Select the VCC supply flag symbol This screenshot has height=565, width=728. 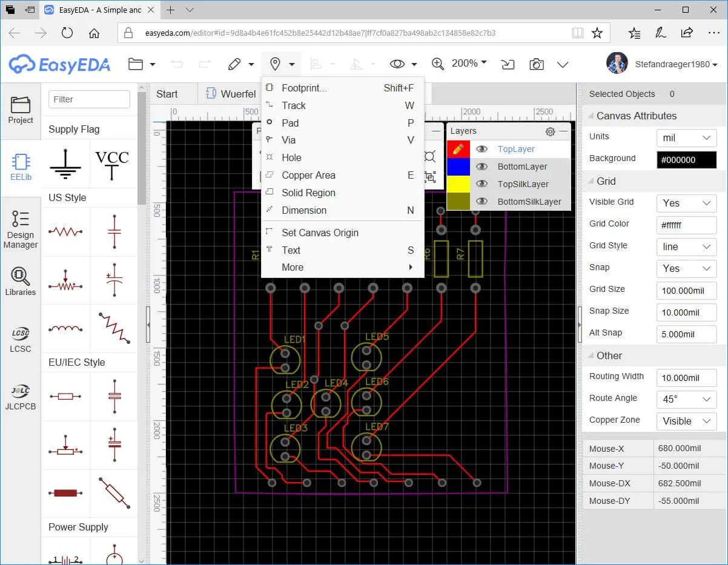[x=112, y=165]
